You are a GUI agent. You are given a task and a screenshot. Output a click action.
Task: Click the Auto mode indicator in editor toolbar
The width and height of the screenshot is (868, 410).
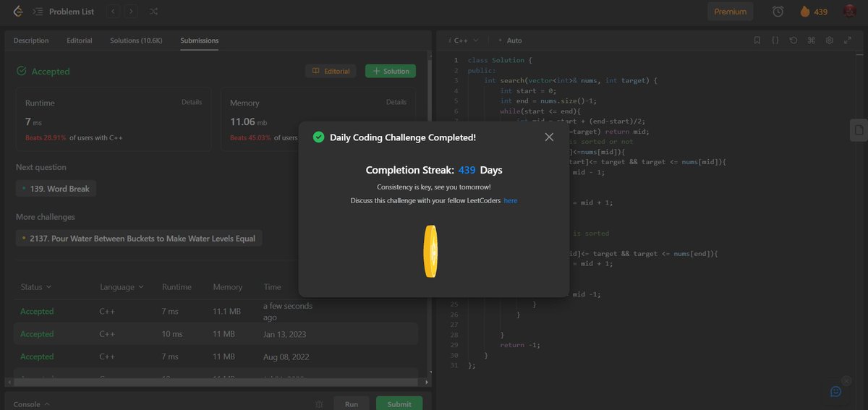[511, 40]
